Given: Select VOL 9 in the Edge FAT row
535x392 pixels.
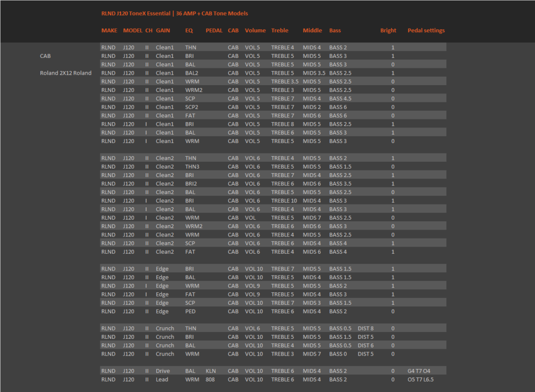Looking at the screenshot, I should click(252, 294).
